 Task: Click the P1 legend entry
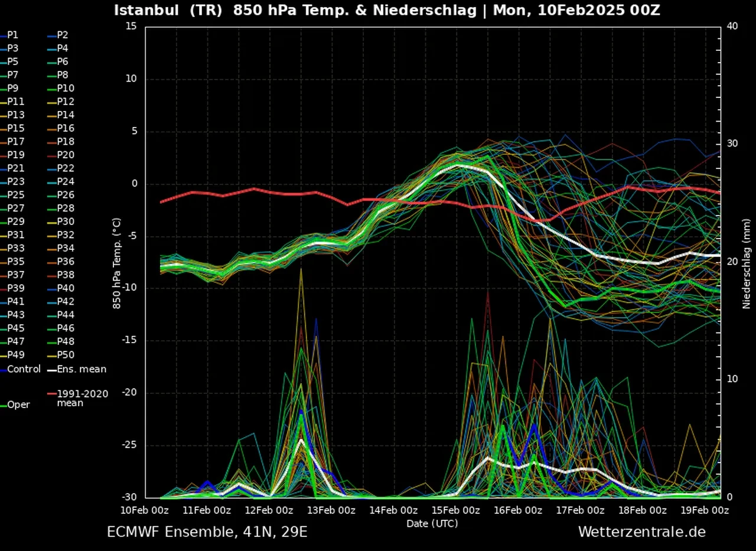point(13,35)
